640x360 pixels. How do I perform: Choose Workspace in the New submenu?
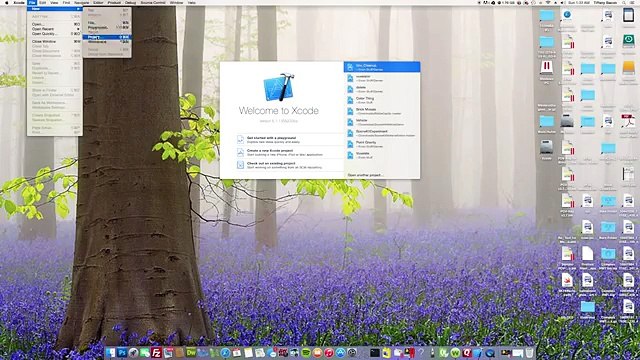107,42
